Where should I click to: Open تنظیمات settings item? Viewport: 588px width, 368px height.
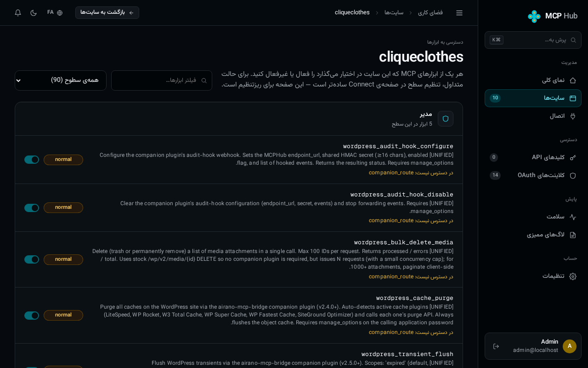click(x=533, y=276)
